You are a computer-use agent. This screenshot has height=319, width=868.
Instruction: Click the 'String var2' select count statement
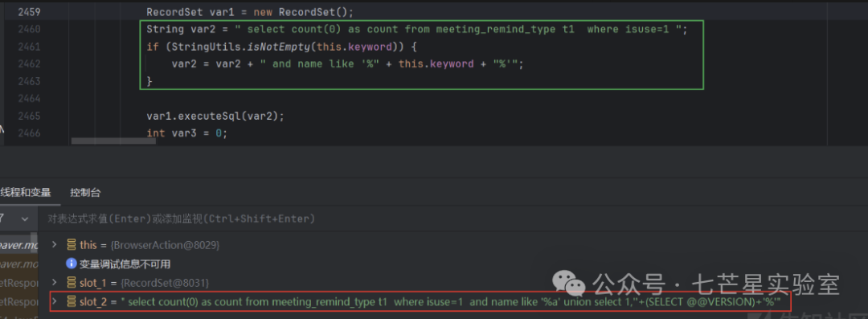(x=416, y=30)
